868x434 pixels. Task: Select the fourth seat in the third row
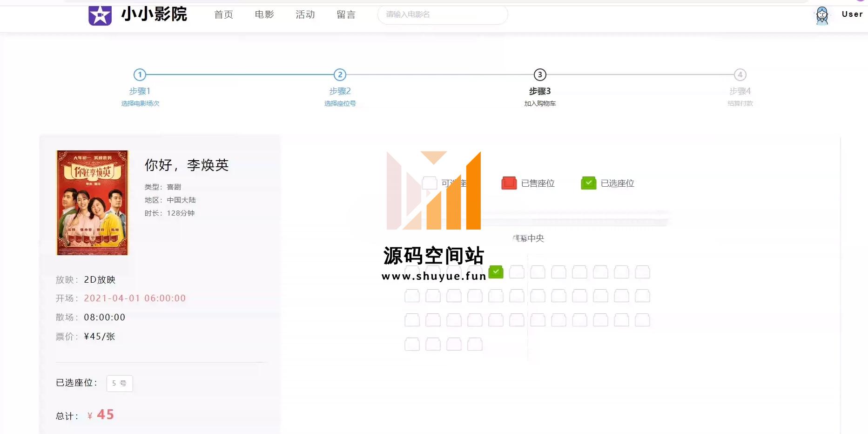click(475, 320)
